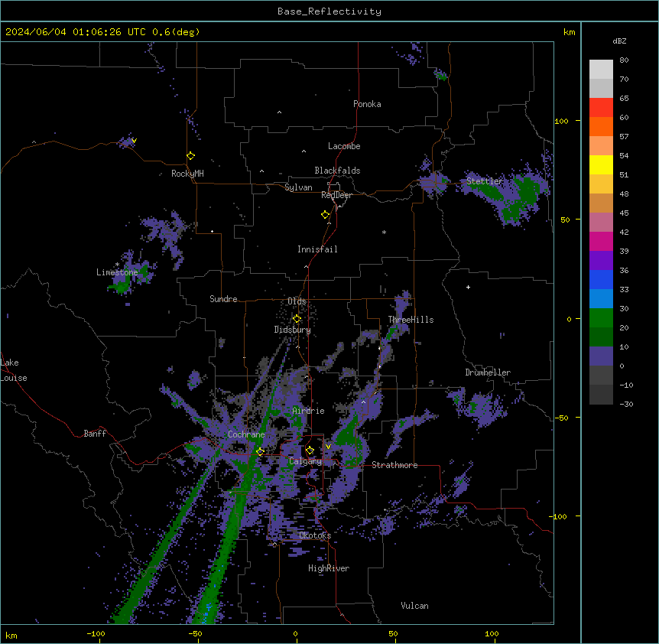Click the -100 tick on the right axis
The width and height of the screenshot is (659, 644).
coord(559,516)
